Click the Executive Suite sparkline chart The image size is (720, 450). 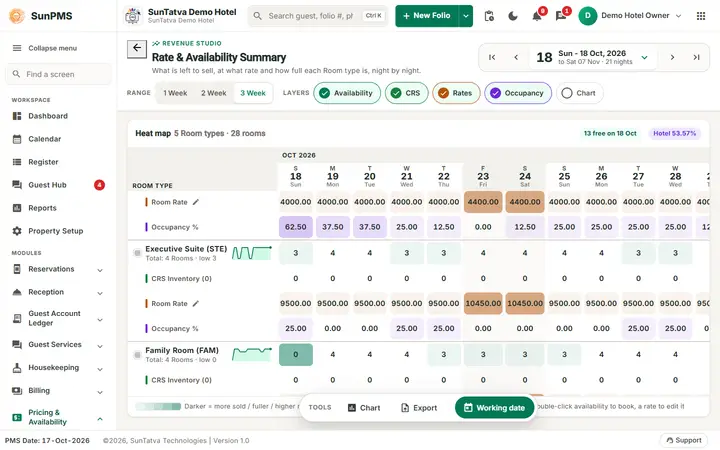[252, 253]
